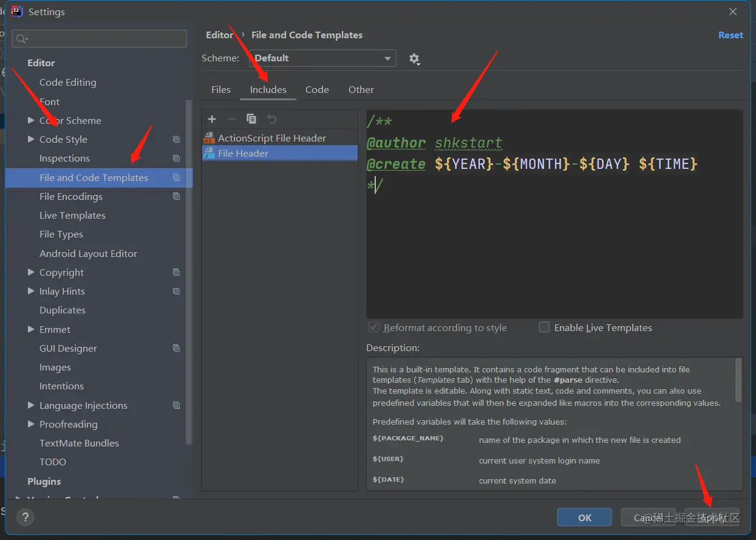Screen dimensions: 756x540
Task: Select Android Layout Editor tree item
Action: [88, 253]
